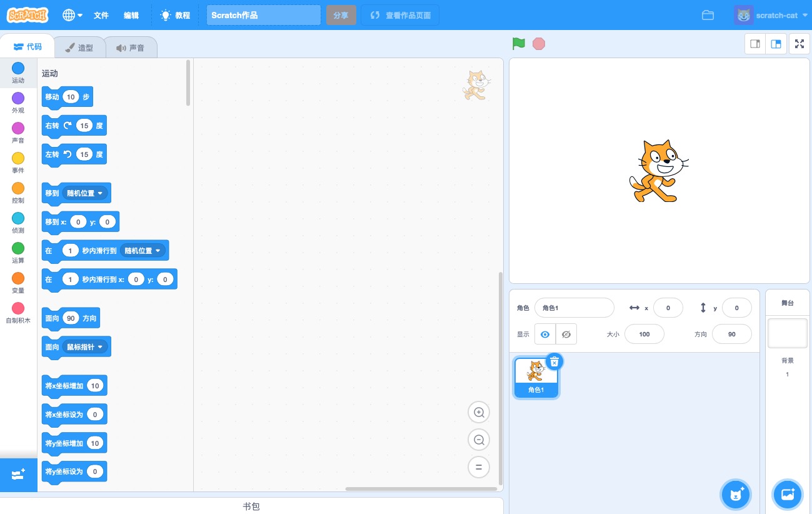
Task: Click the 方向 direction field
Action: pyautogui.click(x=732, y=334)
